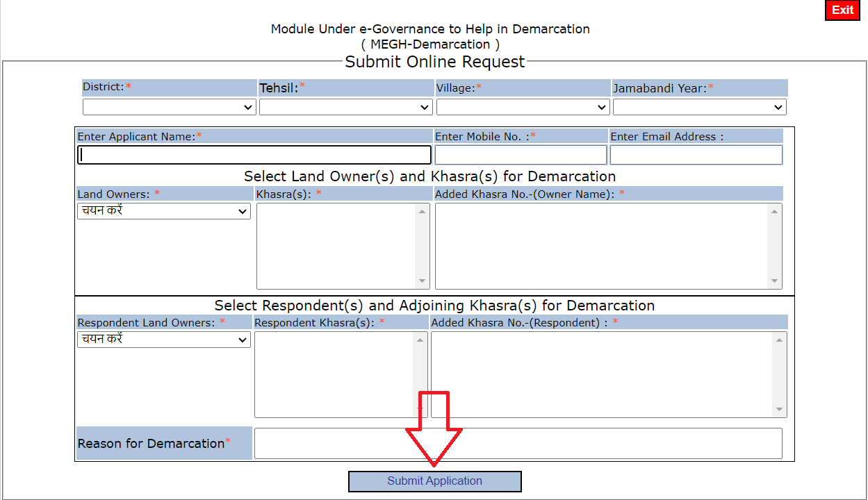This screenshot has height=500, width=868.
Task: Click inside the Respondent Khasra(s) list box
Action: (334, 374)
